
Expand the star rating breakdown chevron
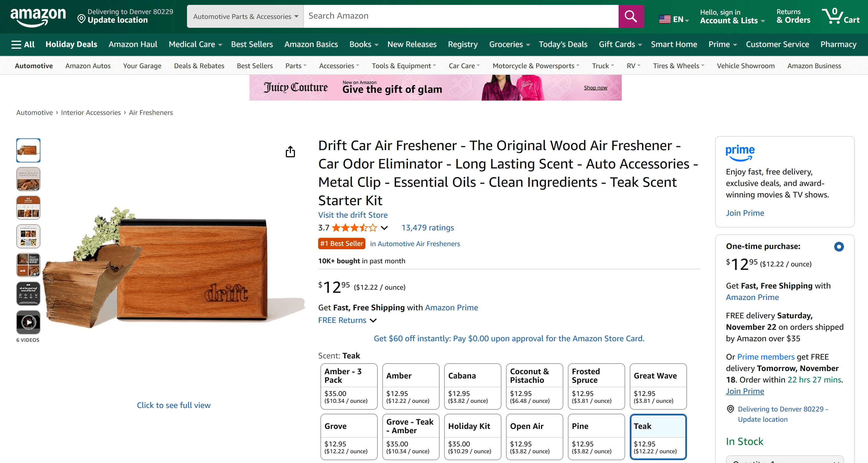coord(384,228)
